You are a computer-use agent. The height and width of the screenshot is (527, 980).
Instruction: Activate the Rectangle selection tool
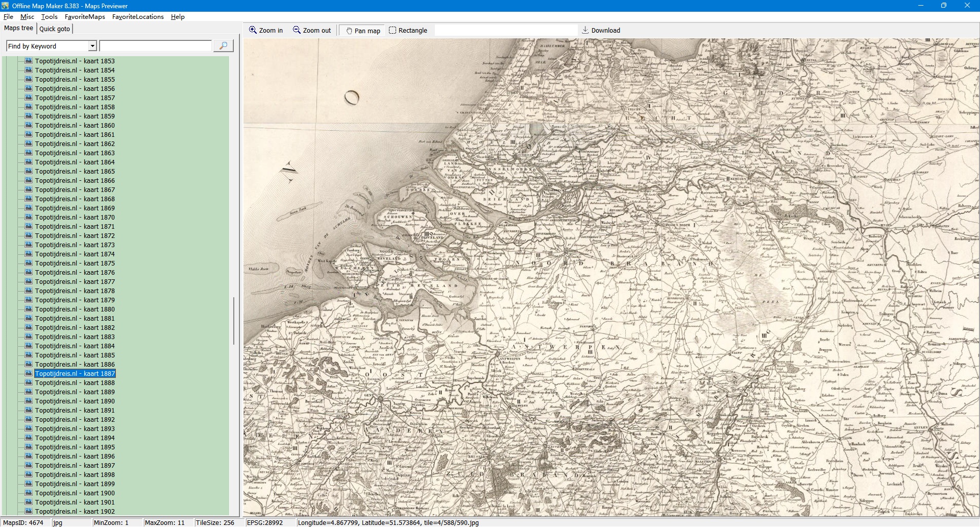coord(408,31)
